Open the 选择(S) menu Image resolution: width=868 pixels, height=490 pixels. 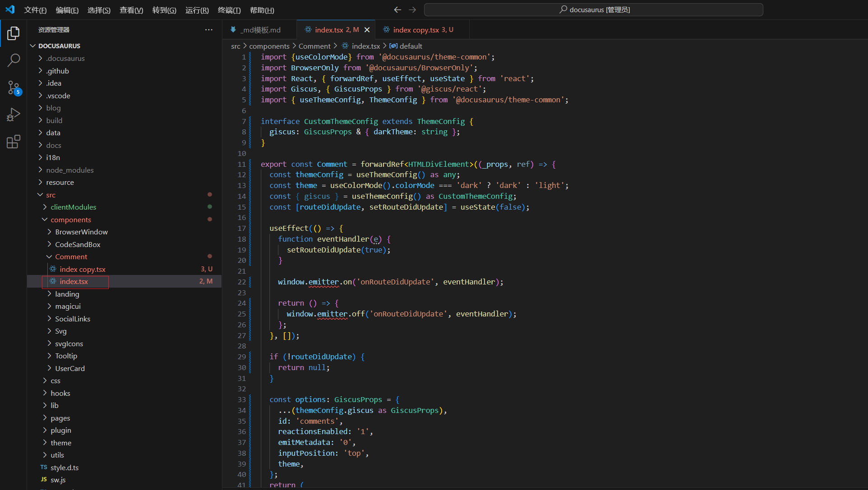click(99, 10)
